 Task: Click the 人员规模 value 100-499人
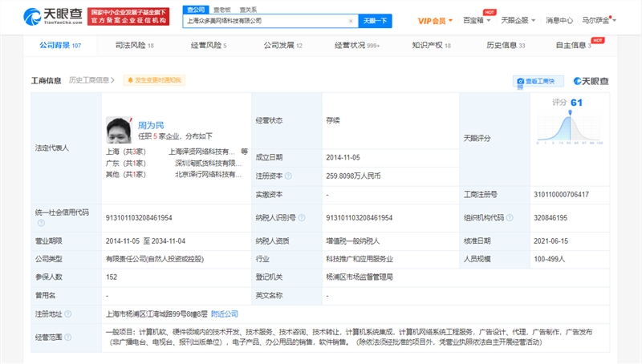pos(550,259)
